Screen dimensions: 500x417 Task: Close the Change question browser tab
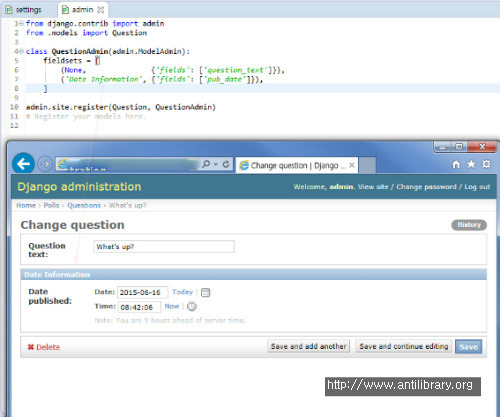point(352,165)
